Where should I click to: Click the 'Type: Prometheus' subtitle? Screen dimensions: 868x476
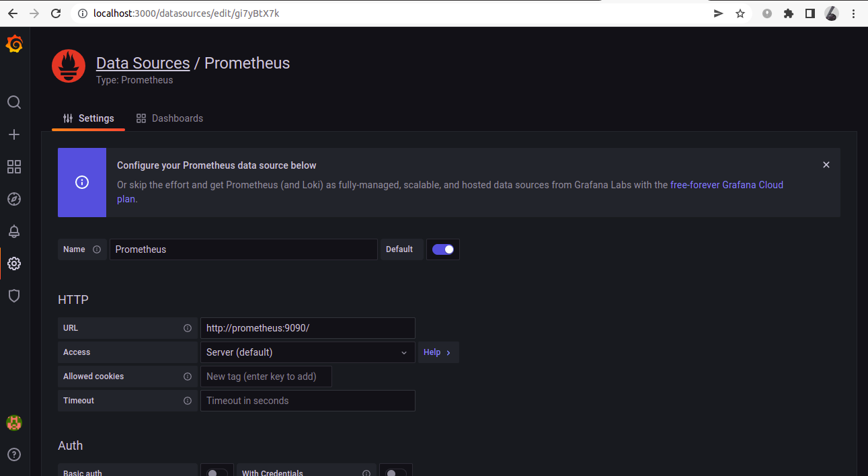[x=134, y=80]
